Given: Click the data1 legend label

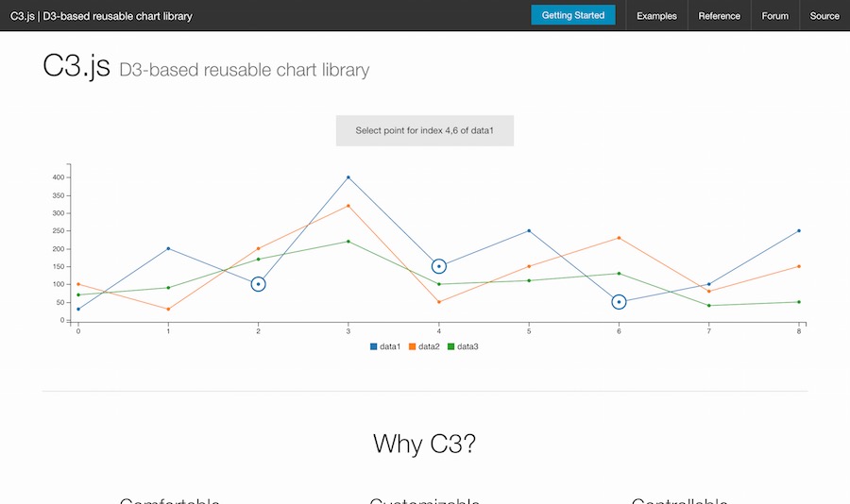Looking at the screenshot, I should coord(390,346).
